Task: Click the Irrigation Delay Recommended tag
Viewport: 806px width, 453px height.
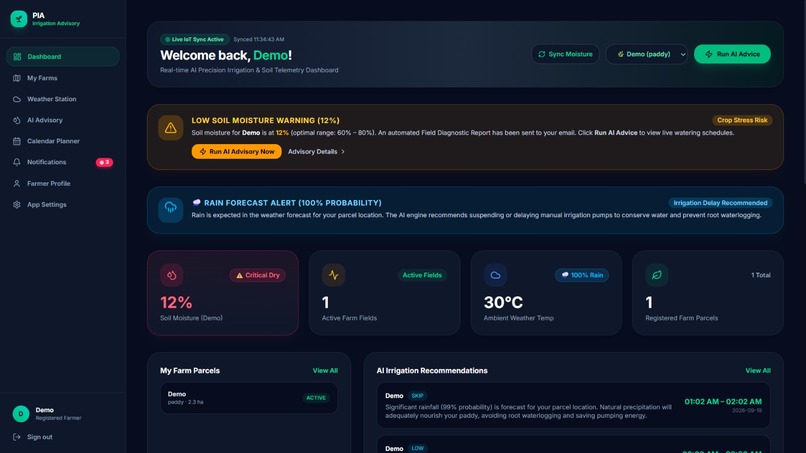Action: pos(720,203)
